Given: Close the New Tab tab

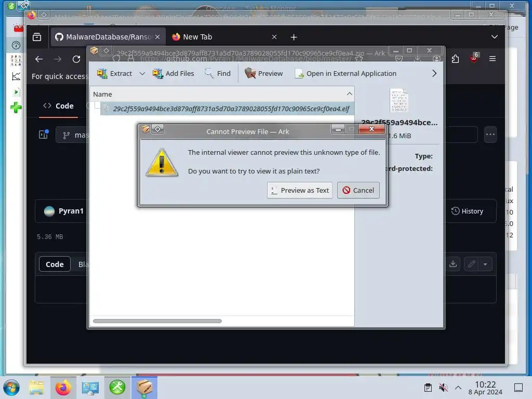Looking at the screenshot, I should 274,37.
